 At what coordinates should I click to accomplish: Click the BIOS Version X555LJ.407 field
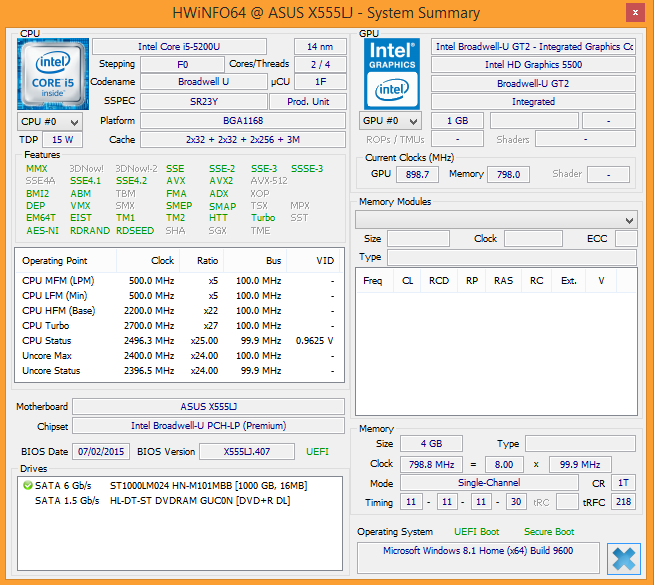pos(247,452)
